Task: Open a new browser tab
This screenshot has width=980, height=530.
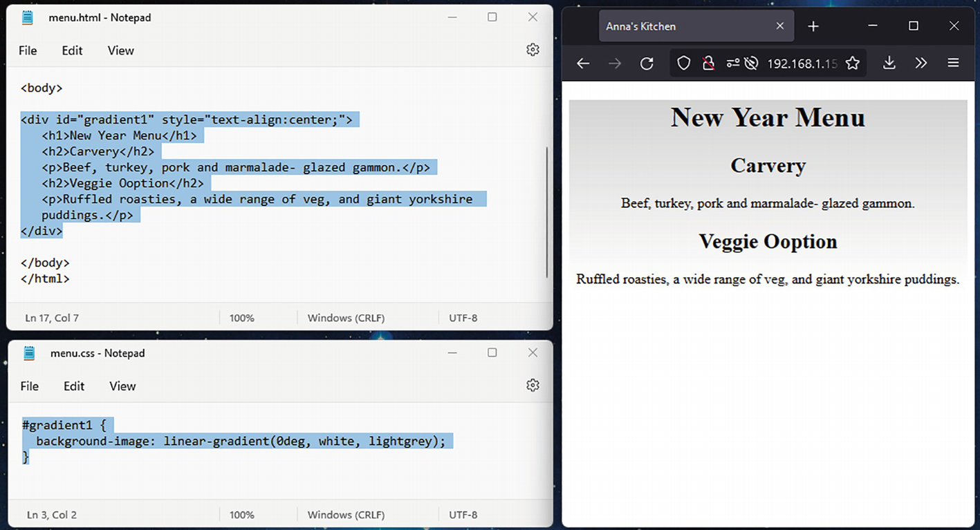Action: click(x=813, y=26)
